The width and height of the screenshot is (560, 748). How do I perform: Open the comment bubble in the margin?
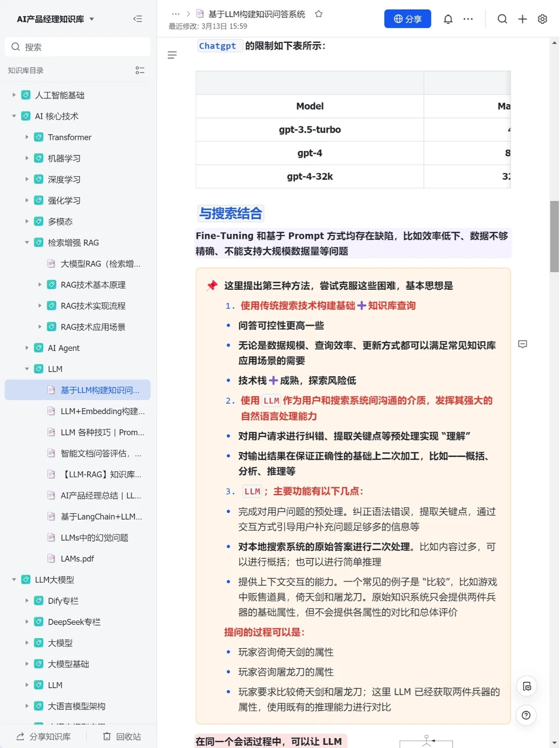tap(522, 344)
